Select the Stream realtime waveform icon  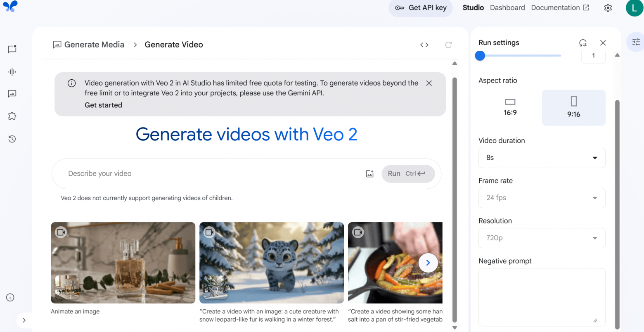click(12, 71)
